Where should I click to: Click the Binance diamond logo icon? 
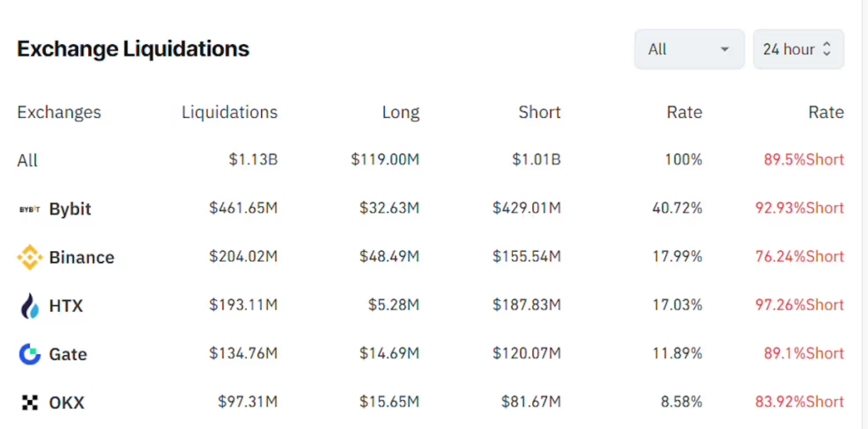tap(30, 258)
